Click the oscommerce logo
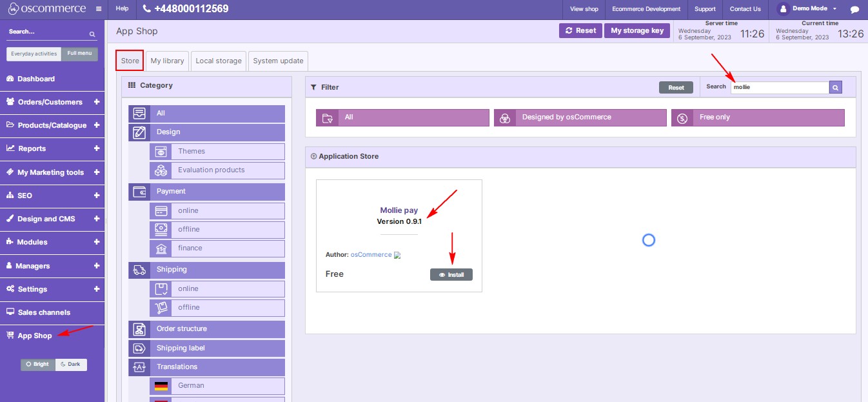Viewport: 868px width, 402px height. click(46, 9)
